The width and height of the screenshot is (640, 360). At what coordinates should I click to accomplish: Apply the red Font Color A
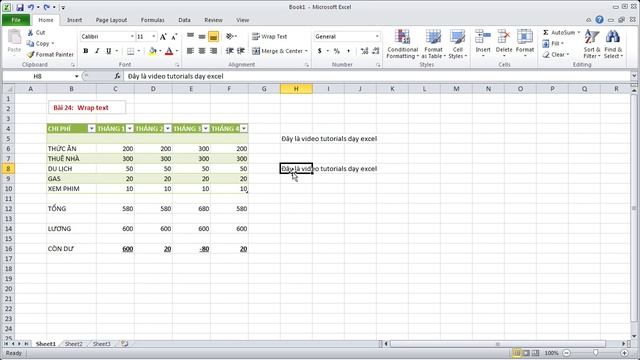click(x=169, y=51)
